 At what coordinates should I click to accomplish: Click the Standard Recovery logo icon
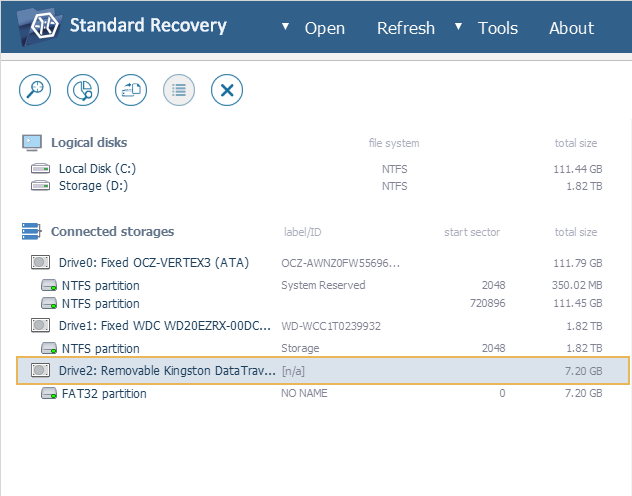40,26
